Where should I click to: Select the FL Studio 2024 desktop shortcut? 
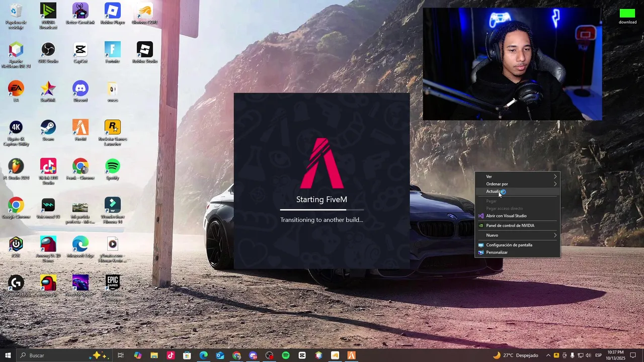click(x=16, y=169)
